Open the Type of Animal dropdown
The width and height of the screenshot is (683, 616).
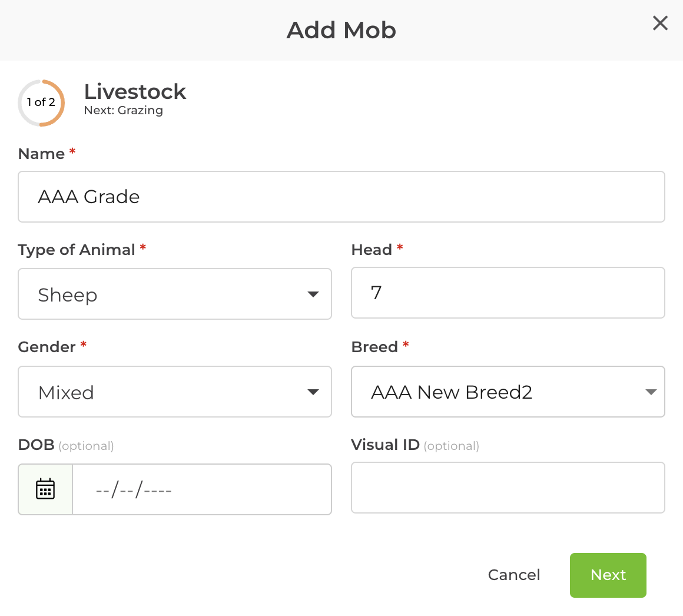click(x=175, y=294)
